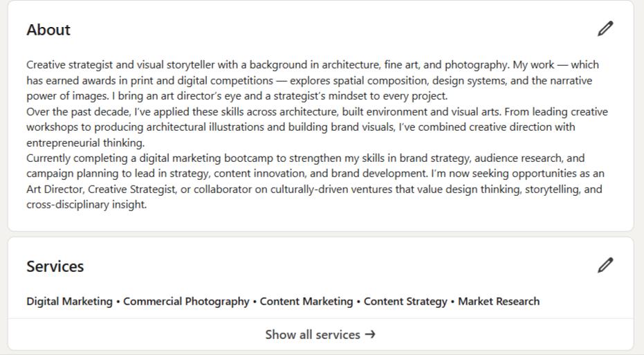Click the arrow icon beside Show all services
644x355 pixels.
point(370,335)
